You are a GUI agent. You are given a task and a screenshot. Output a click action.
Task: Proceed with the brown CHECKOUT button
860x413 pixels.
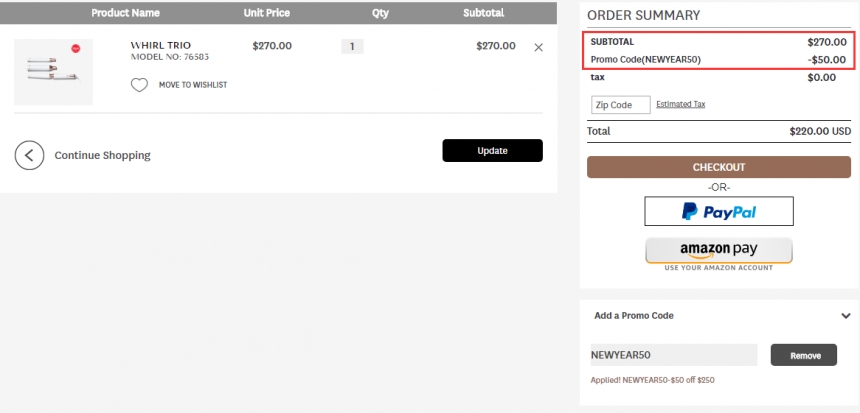[x=718, y=167]
